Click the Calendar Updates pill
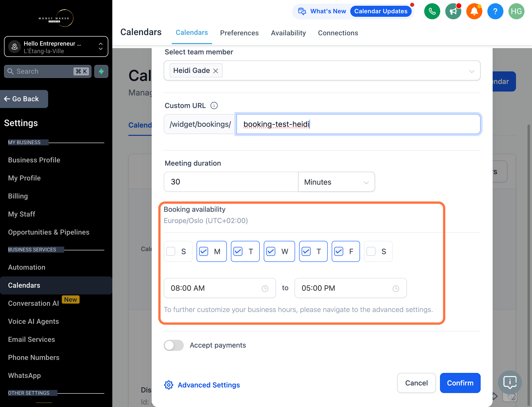Screen dimensions: 532x407 [x=381, y=11]
